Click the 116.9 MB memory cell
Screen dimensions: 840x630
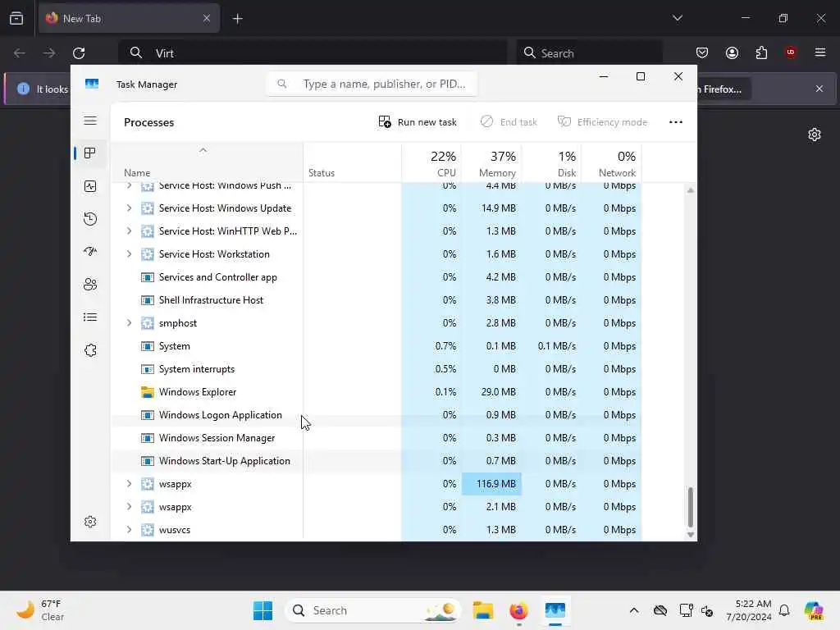[491, 484]
